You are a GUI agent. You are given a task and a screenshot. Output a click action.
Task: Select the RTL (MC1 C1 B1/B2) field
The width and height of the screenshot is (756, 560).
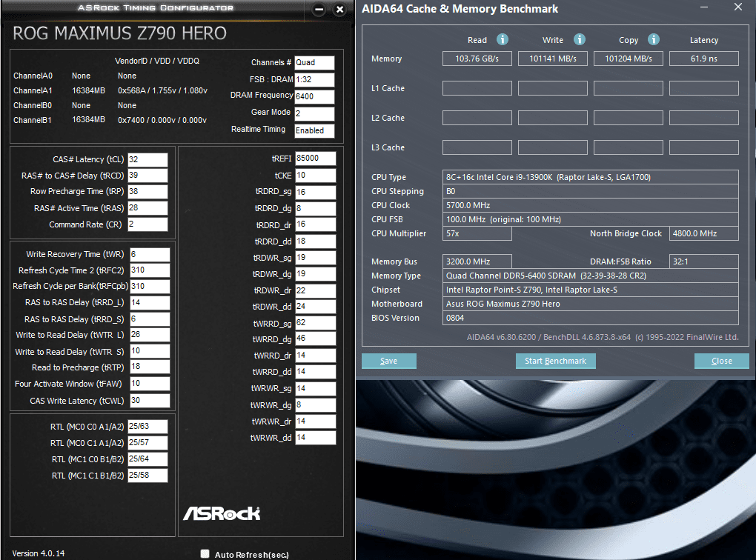pyautogui.click(x=147, y=475)
